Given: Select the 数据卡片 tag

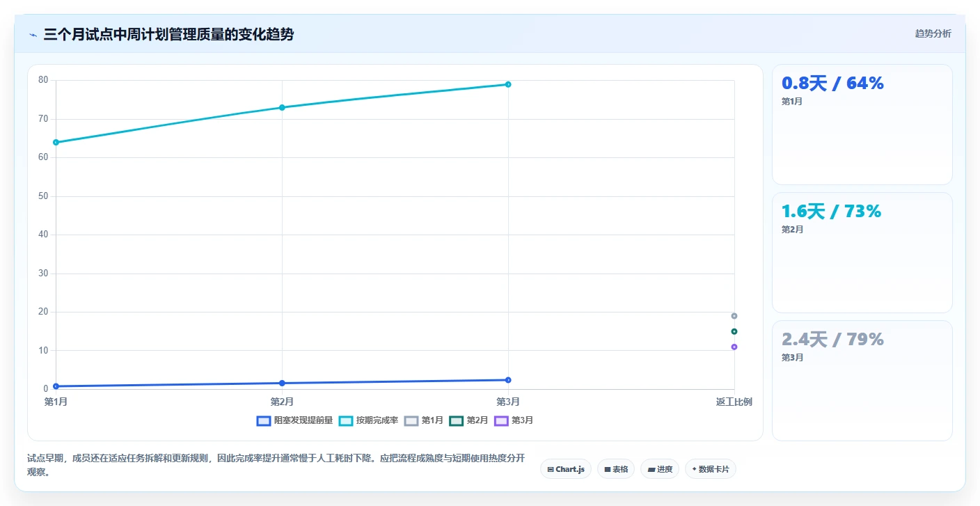Looking at the screenshot, I should (x=711, y=469).
